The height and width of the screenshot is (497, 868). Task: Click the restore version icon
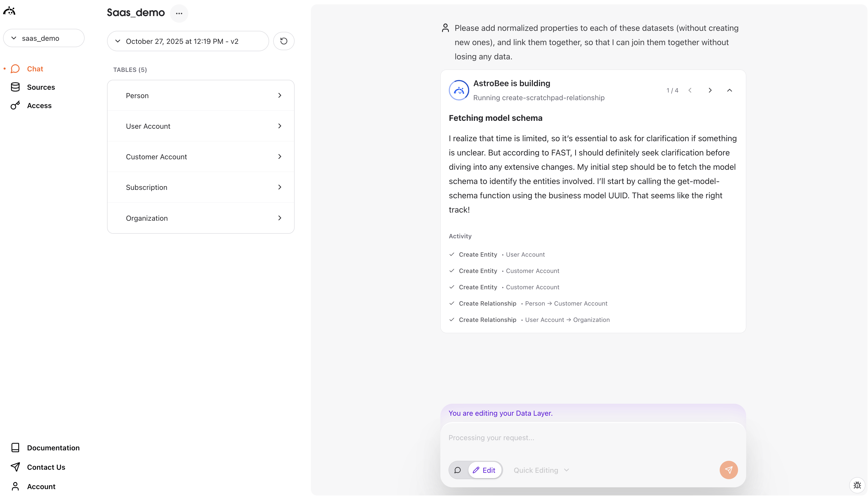click(284, 41)
